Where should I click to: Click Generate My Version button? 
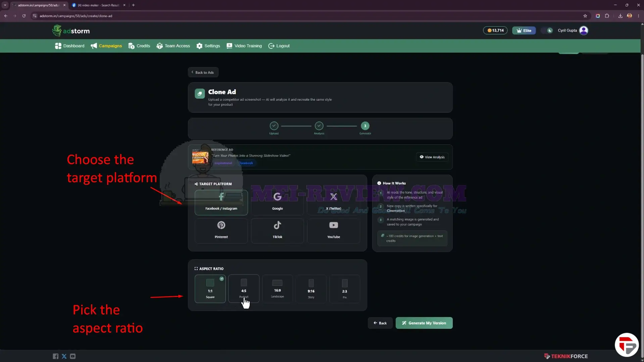click(x=424, y=323)
